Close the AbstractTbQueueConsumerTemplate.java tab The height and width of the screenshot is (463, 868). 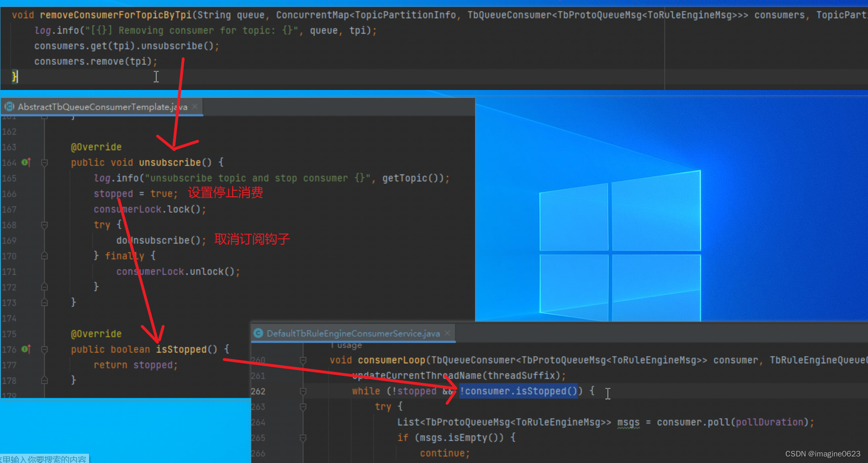pyautogui.click(x=195, y=106)
